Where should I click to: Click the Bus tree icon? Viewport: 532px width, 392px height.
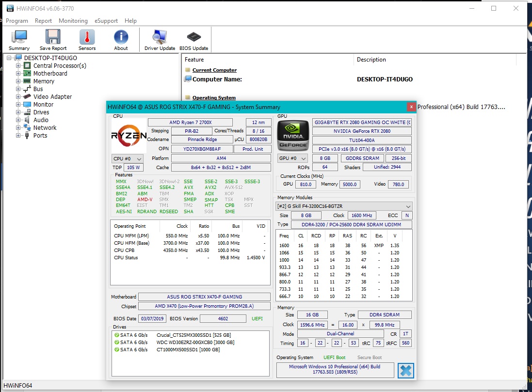point(27,89)
